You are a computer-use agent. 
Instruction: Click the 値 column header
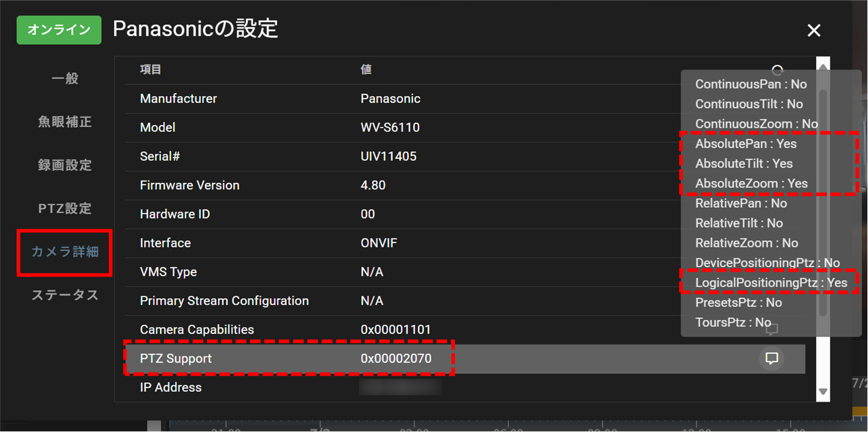[x=366, y=69]
